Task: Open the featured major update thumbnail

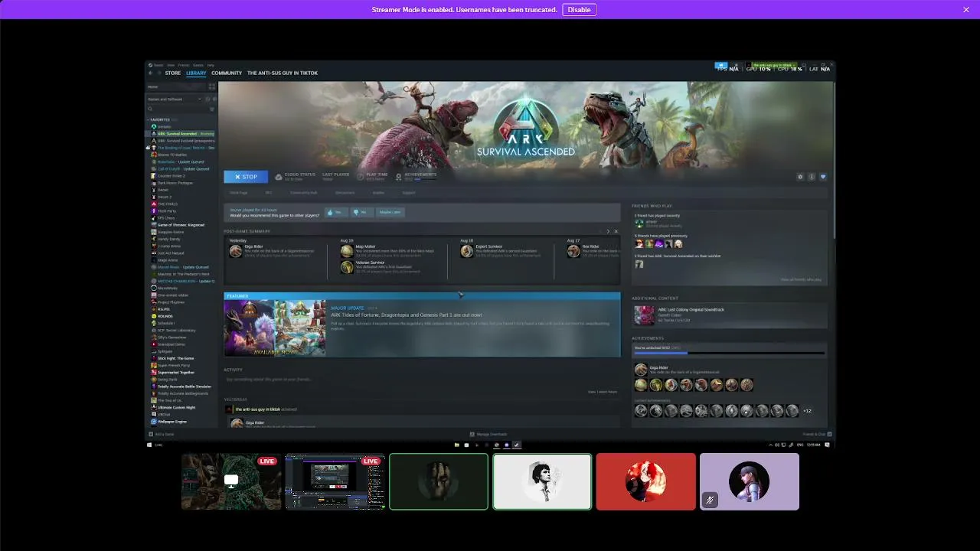Action: [x=275, y=328]
